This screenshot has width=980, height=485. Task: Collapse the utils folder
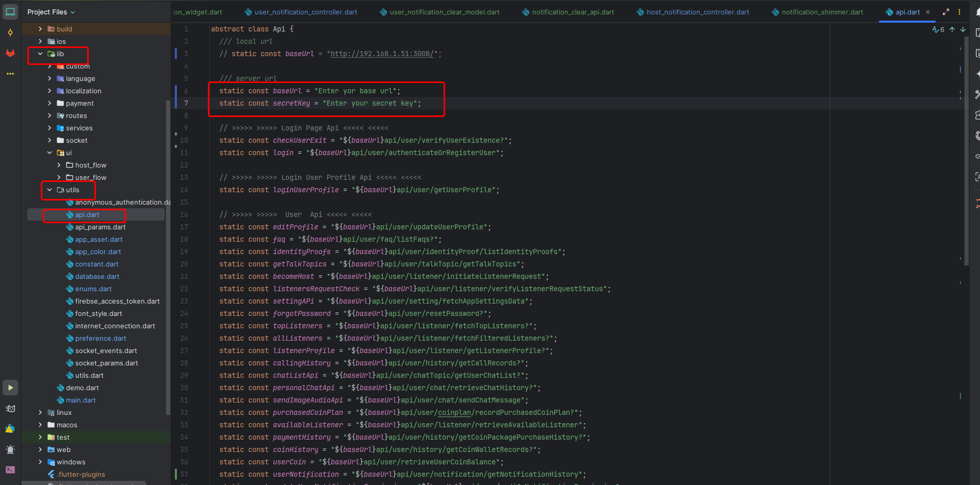(x=50, y=190)
